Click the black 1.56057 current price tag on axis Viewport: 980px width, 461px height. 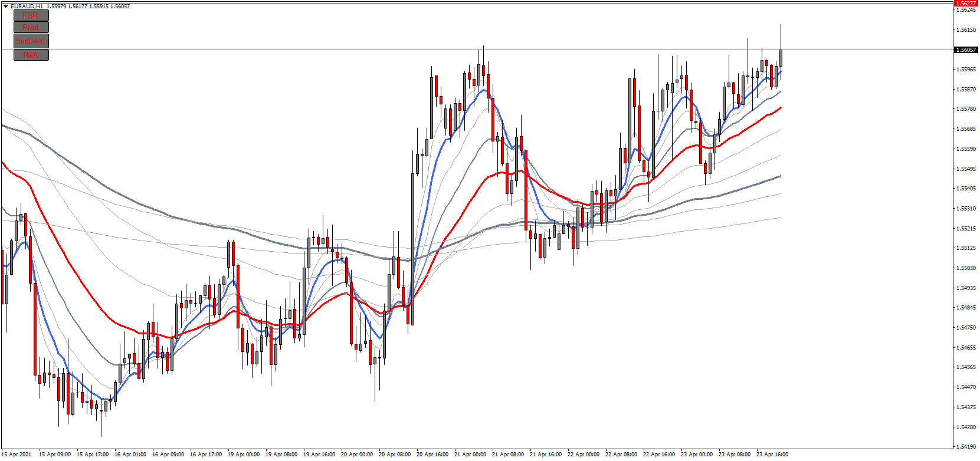pos(966,50)
